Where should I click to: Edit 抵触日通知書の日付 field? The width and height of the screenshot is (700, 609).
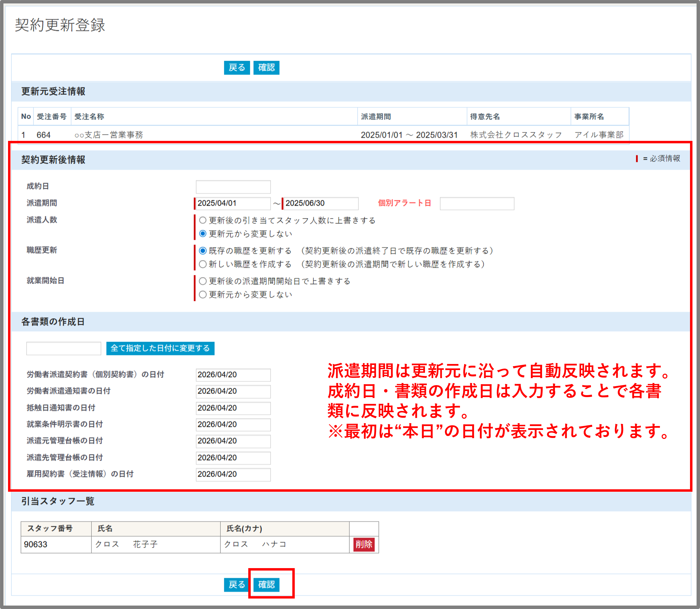click(x=233, y=408)
